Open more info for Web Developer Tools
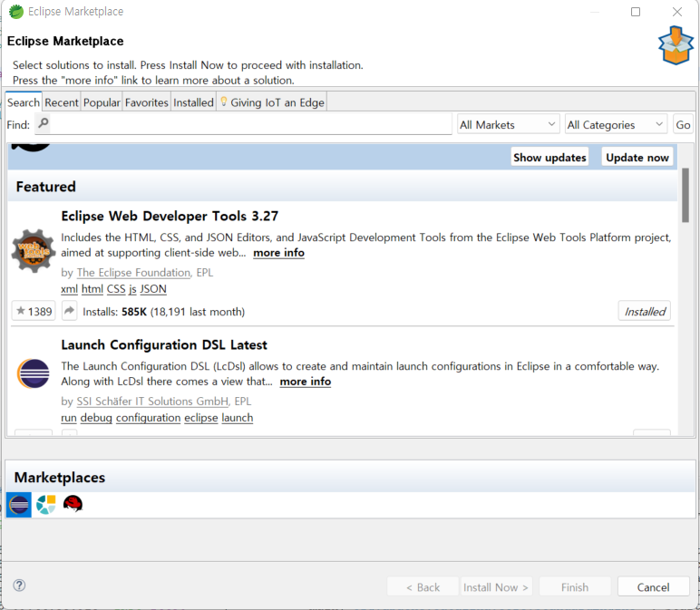Screen dimensions: 700x610 click(278, 253)
